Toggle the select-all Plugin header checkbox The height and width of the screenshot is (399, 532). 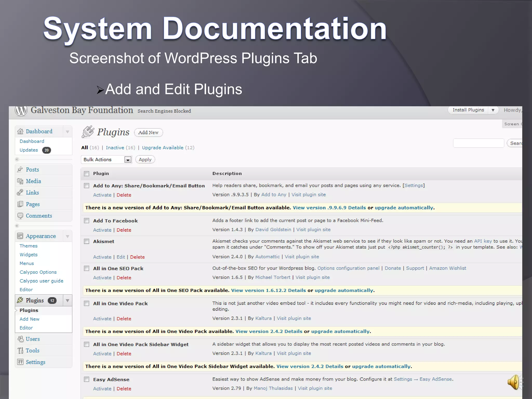[87, 174]
